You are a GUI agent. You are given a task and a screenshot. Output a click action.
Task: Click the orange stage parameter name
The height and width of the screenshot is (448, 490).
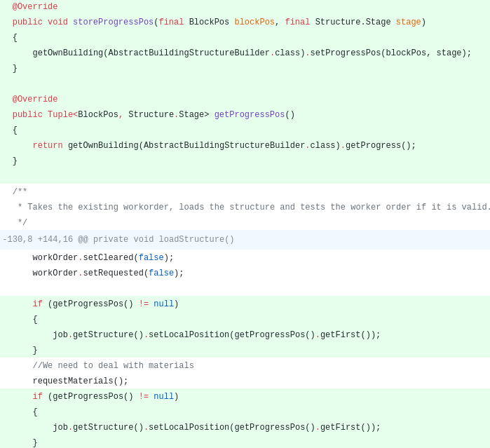(x=408, y=22)
